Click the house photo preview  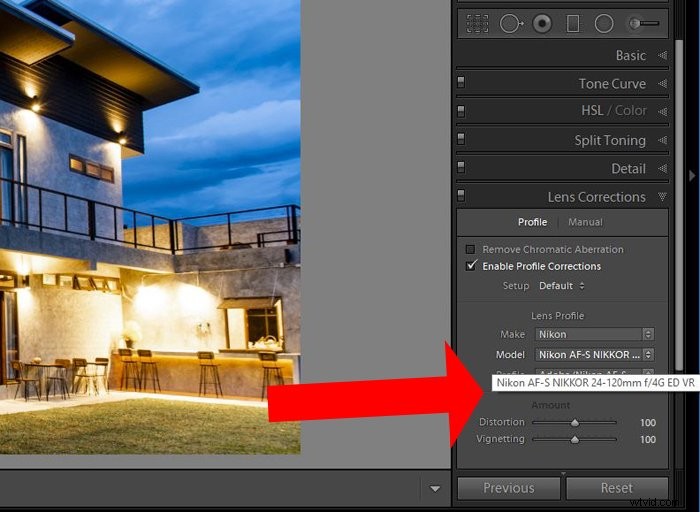point(150,227)
